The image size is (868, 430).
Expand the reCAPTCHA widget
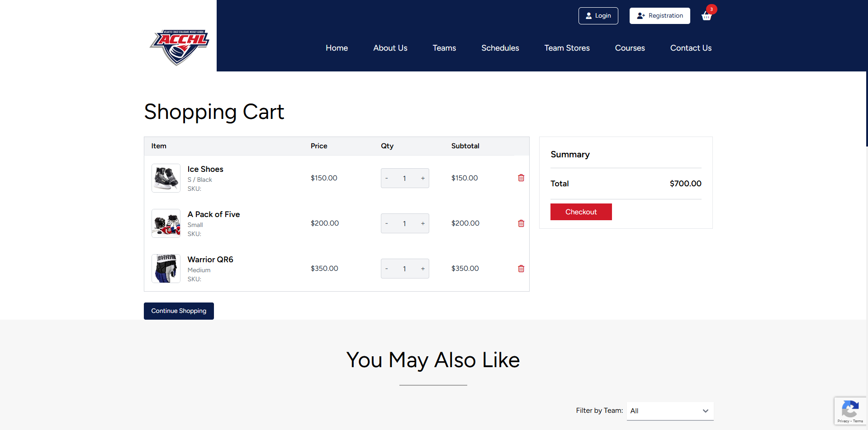(x=850, y=411)
